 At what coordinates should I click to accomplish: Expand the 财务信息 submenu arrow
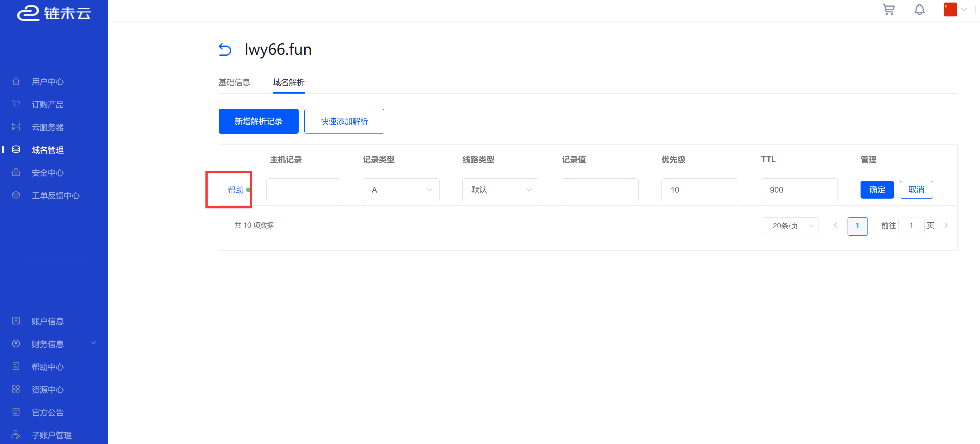coord(93,343)
